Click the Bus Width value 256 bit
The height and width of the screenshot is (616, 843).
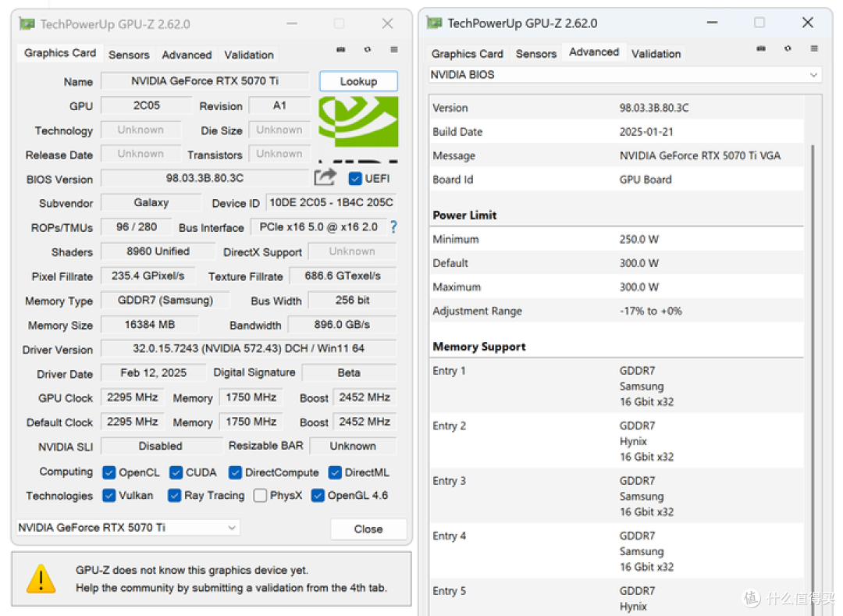click(352, 300)
